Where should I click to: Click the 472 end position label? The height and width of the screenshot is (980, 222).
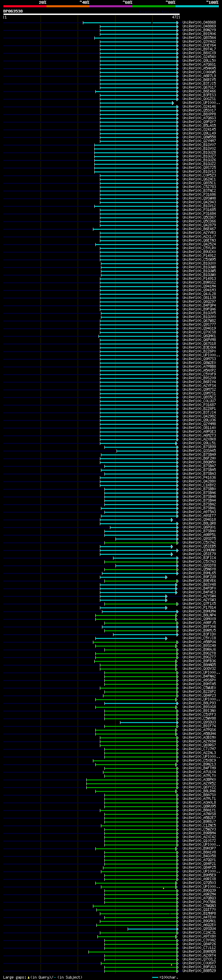(175, 17)
